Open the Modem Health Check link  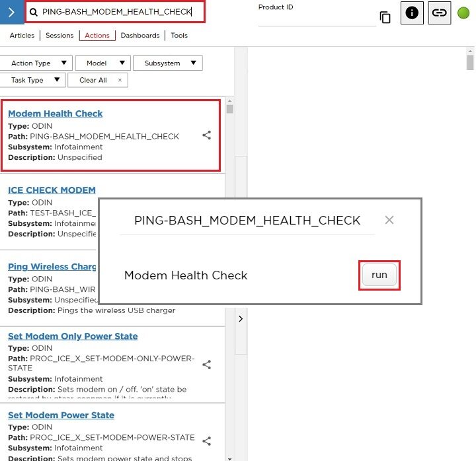pos(55,114)
